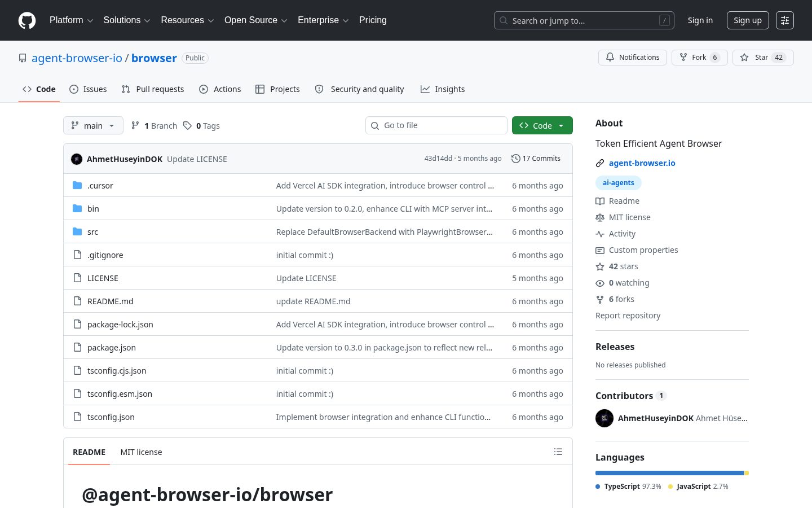Click the tag icon beside 0 Tags
The image size is (812, 508).
click(x=188, y=125)
